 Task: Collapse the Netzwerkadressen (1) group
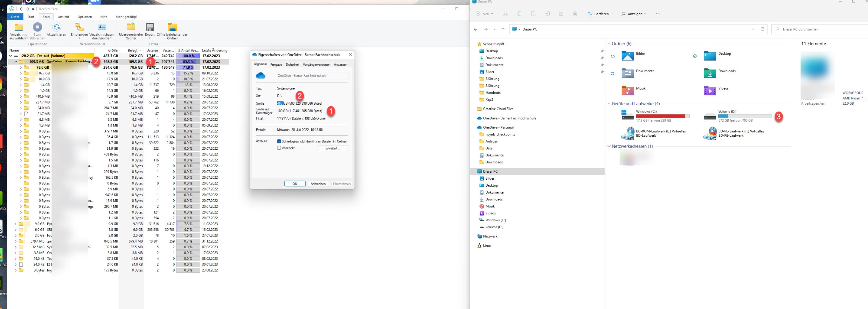[609, 147]
